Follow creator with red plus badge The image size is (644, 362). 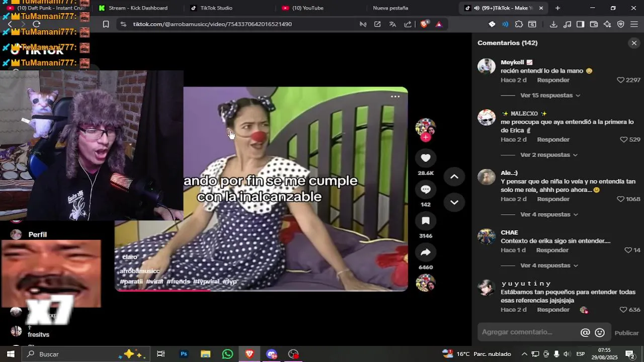(x=426, y=137)
